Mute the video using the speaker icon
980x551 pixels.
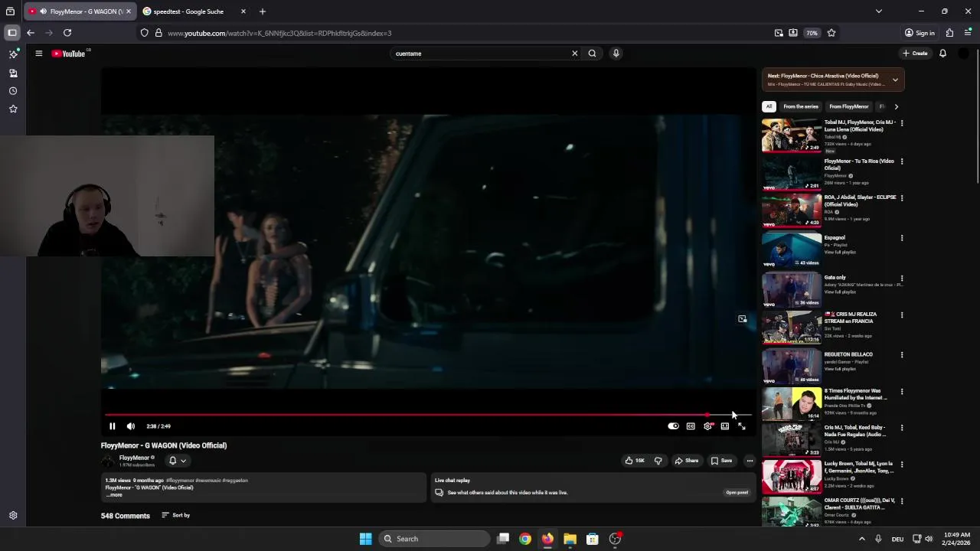pyautogui.click(x=131, y=426)
